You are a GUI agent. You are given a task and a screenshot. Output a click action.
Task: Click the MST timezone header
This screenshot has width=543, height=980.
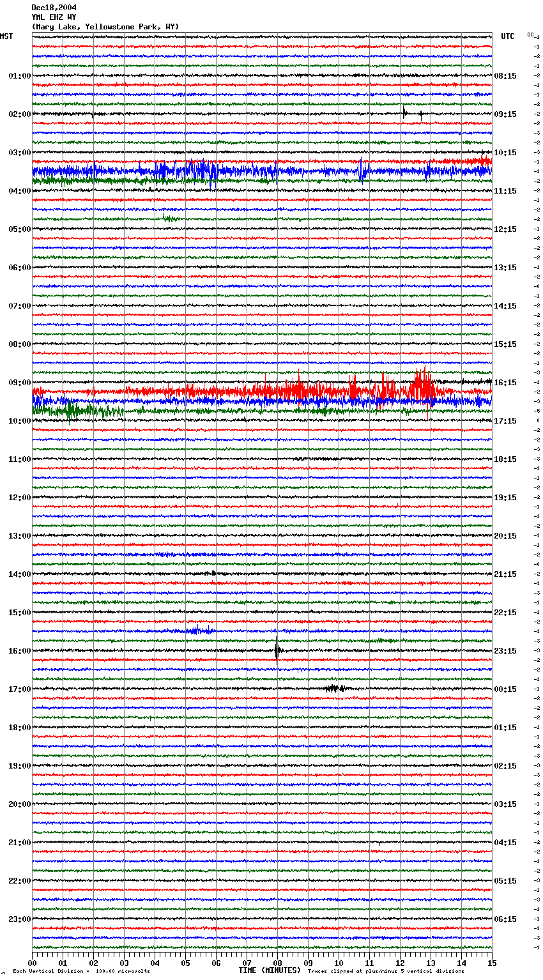6,36
